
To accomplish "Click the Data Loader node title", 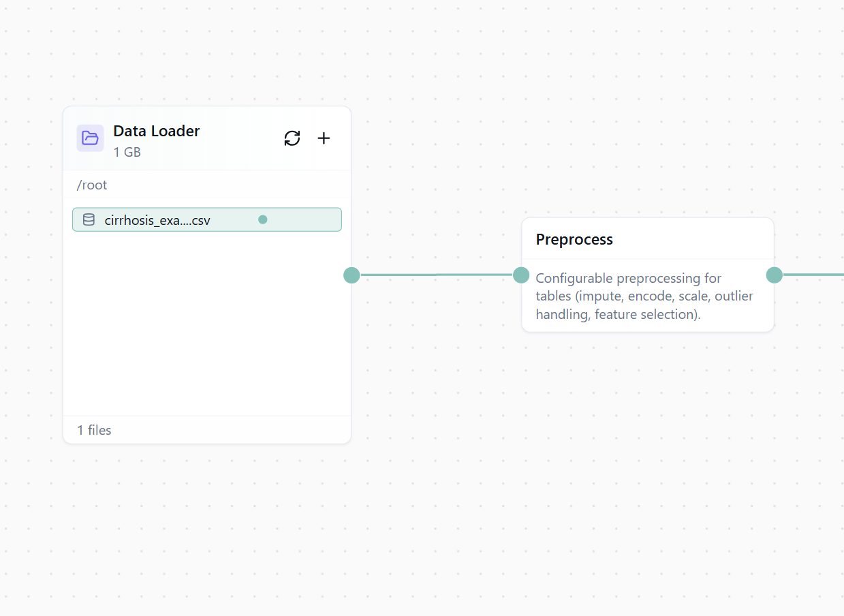I will point(157,131).
